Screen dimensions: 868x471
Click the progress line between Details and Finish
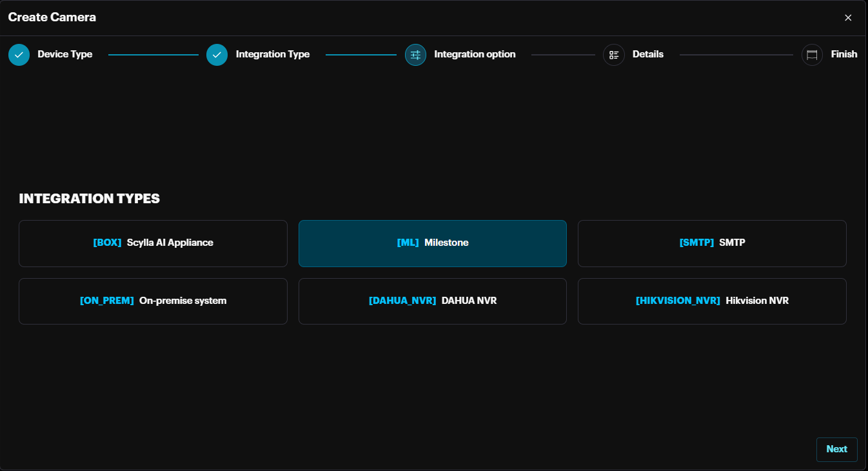pyautogui.click(x=736, y=55)
